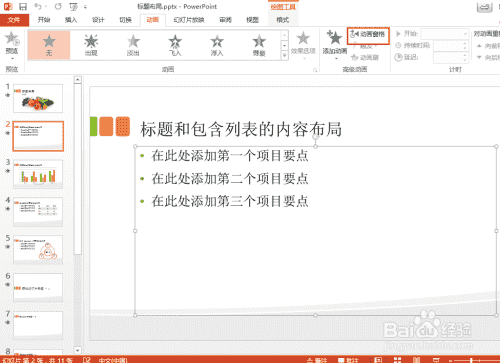Click the slide title 标题和包含列表的内容布局
Viewport: 500px width, 363px height.
click(241, 129)
